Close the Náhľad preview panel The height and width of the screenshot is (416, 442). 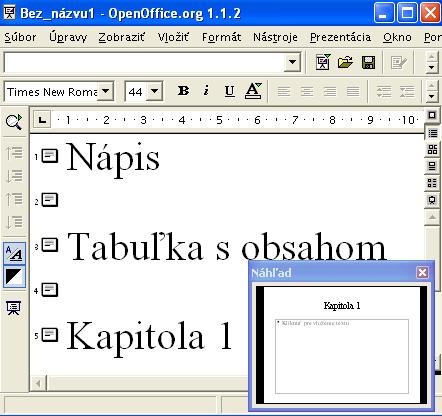click(422, 273)
